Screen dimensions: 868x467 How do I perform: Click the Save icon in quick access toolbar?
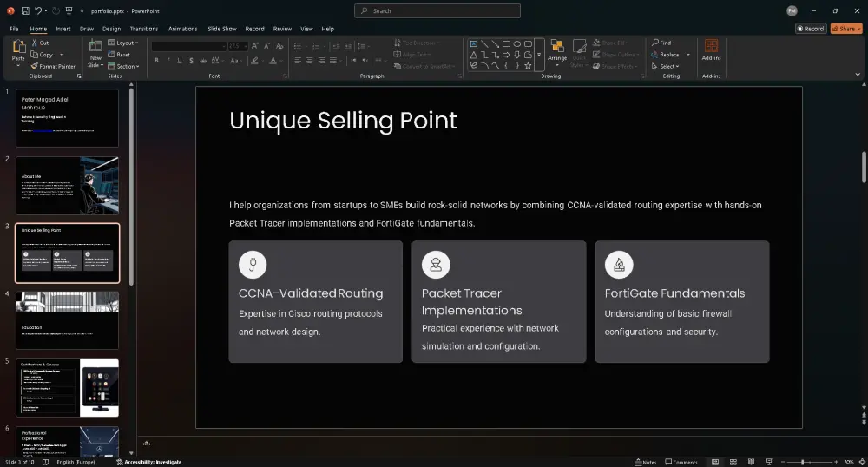click(x=25, y=10)
